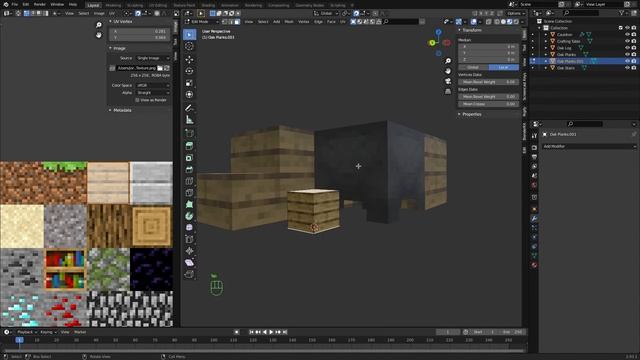Select the Add Cube tool
640x360 pixels.
click(189, 133)
